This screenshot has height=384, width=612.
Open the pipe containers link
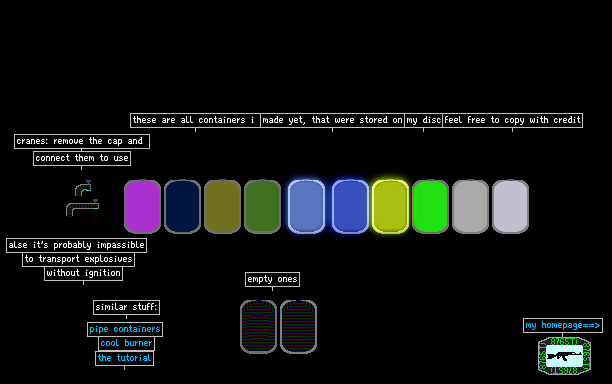tap(125, 329)
